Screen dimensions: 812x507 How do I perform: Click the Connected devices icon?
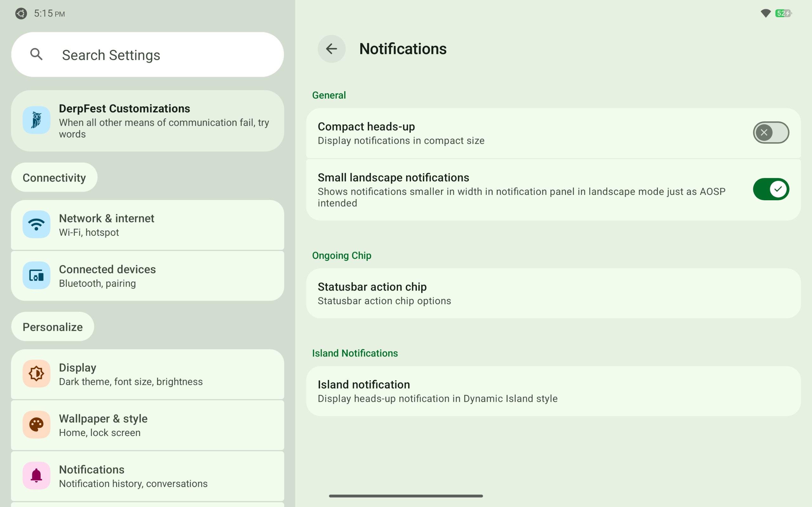point(36,275)
